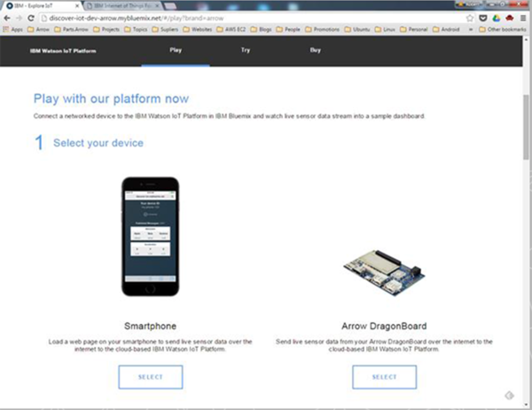The height and width of the screenshot is (410, 532).
Task: Reload the page with the refresh icon
Action: 31,18
